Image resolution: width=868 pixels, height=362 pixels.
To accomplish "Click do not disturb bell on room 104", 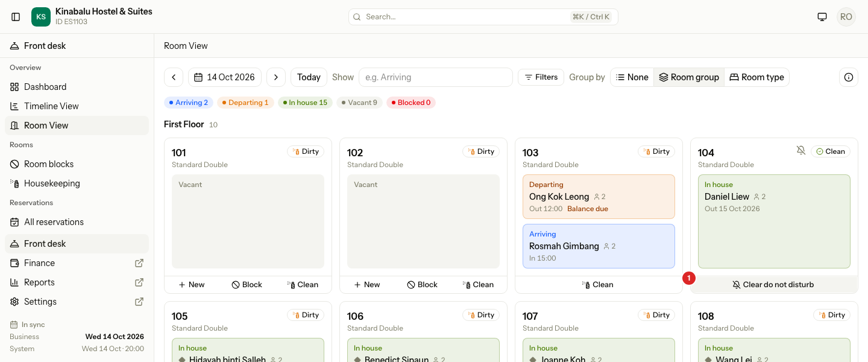I will pos(801,150).
